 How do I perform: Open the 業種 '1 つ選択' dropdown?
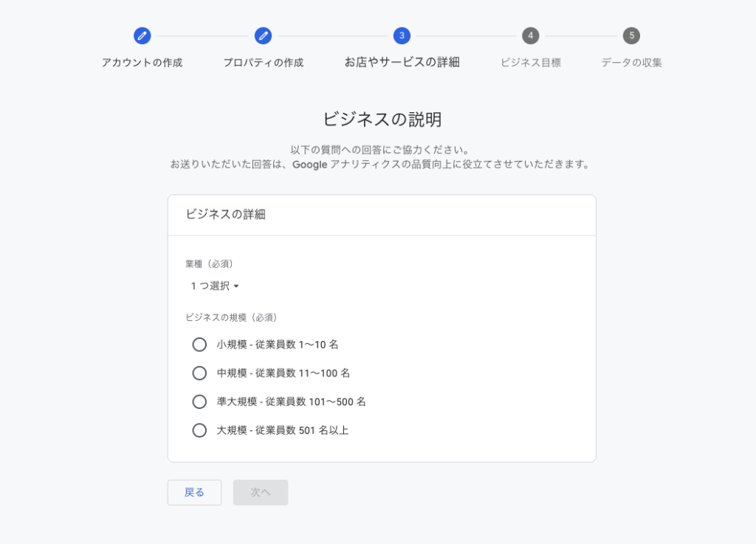[210, 286]
